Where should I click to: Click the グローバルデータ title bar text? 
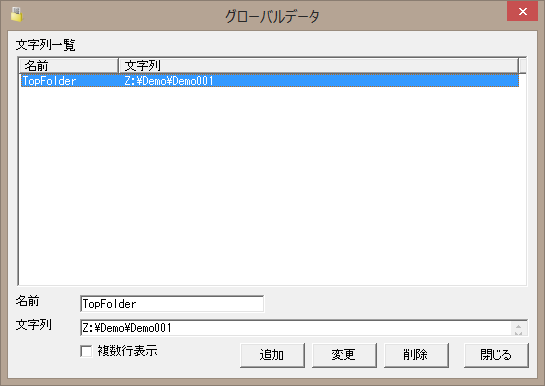click(x=272, y=16)
